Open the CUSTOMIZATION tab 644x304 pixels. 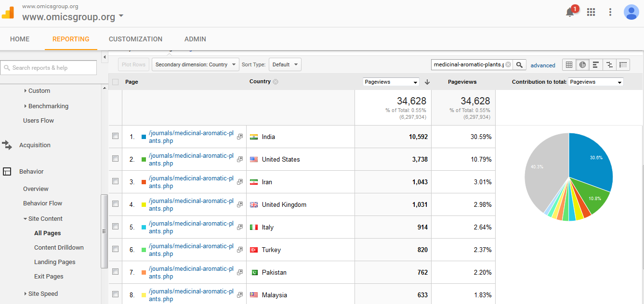135,39
